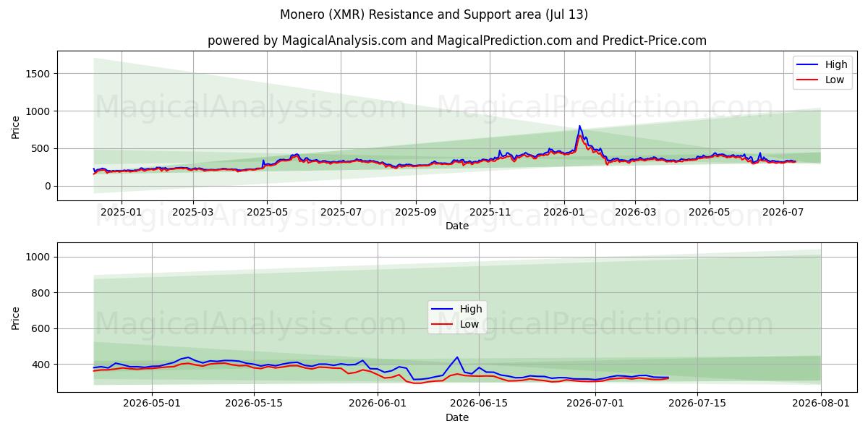This screenshot has height=434, width=868.
Task: Click the mid-June 2026 High peak in bottom chart
Action: coord(457,357)
